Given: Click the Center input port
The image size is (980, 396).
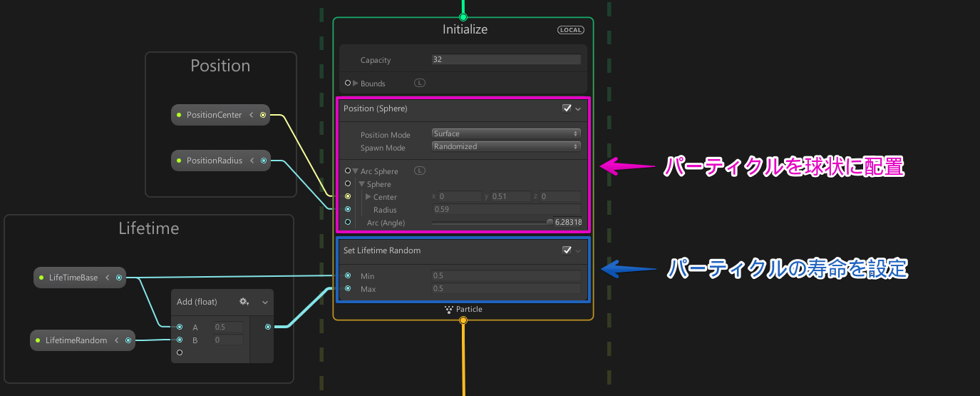Looking at the screenshot, I should pos(348,196).
